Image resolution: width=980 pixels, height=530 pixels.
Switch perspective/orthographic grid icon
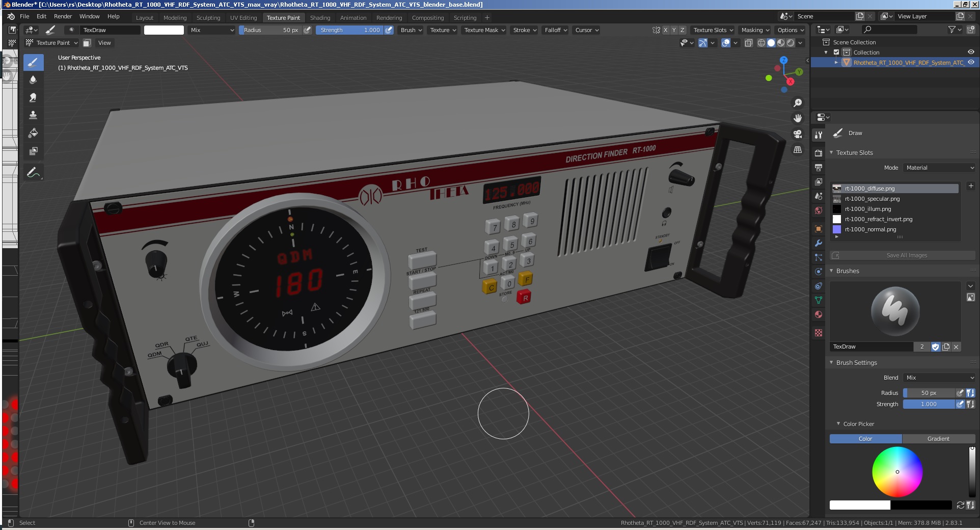pos(798,150)
